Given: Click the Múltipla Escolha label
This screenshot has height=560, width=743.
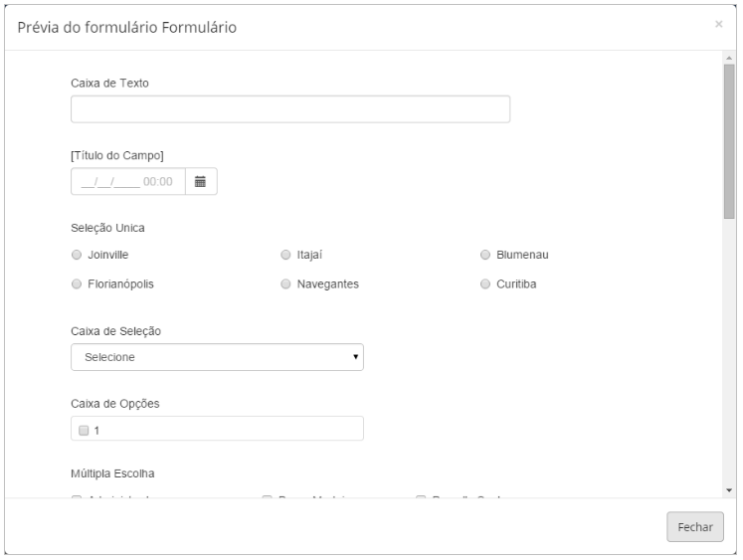Looking at the screenshot, I should point(112,473).
